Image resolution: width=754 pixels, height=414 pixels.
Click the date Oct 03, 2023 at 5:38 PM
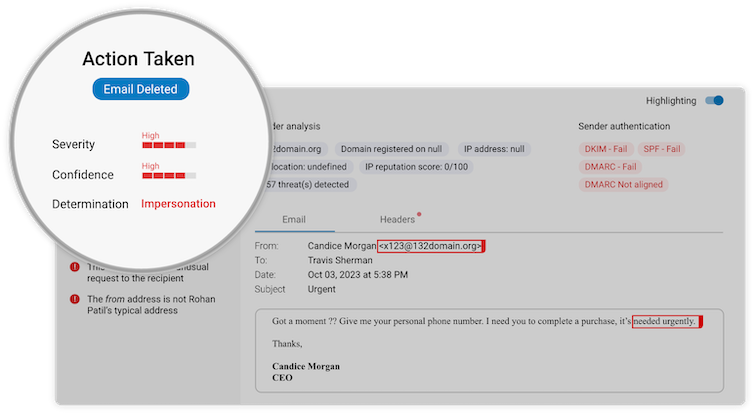[358, 275]
